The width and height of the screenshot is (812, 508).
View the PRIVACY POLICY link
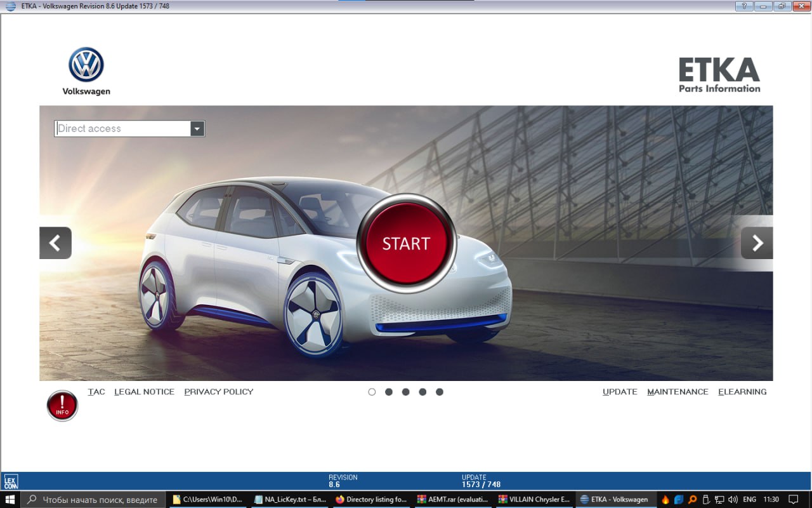point(218,392)
